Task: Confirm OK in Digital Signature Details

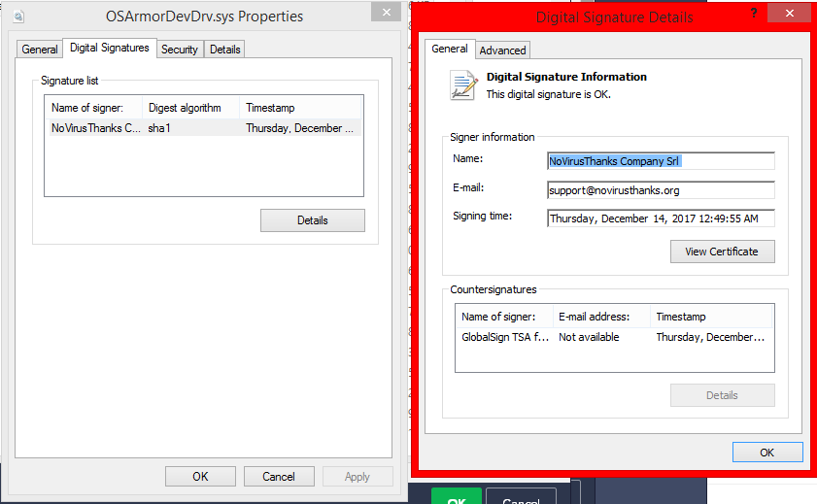Action: point(767,453)
